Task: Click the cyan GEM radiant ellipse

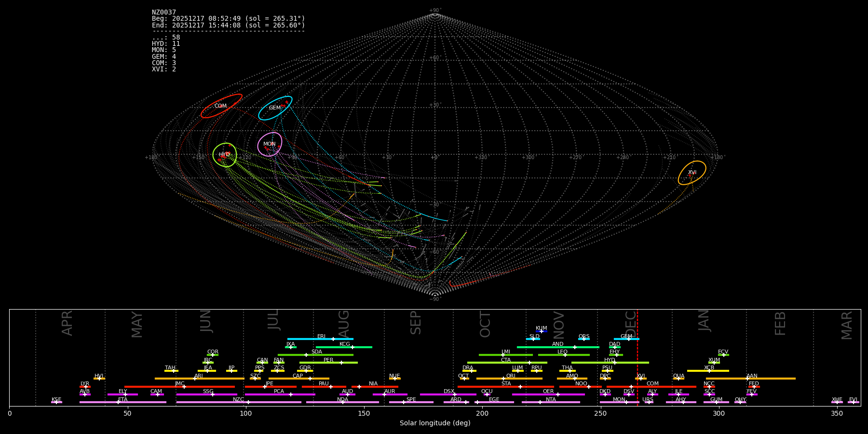Action: [x=275, y=108]
